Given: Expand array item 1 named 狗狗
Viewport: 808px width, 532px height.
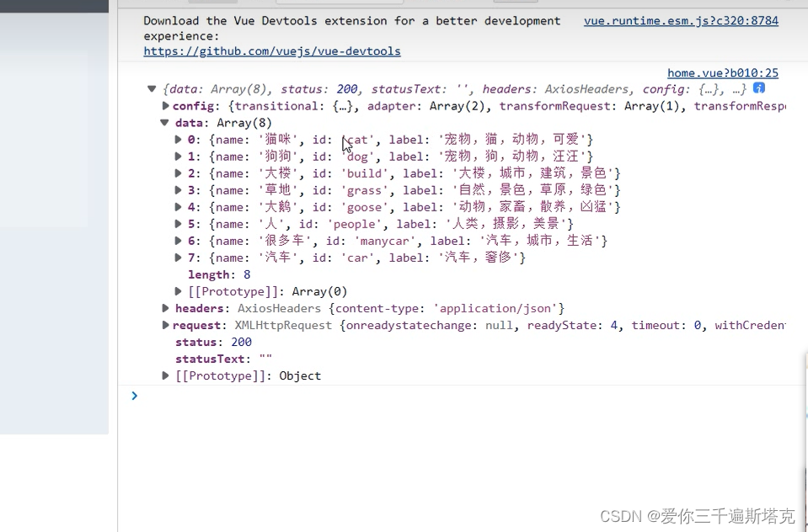Looking at the screenshot, I should click(179, 156).
